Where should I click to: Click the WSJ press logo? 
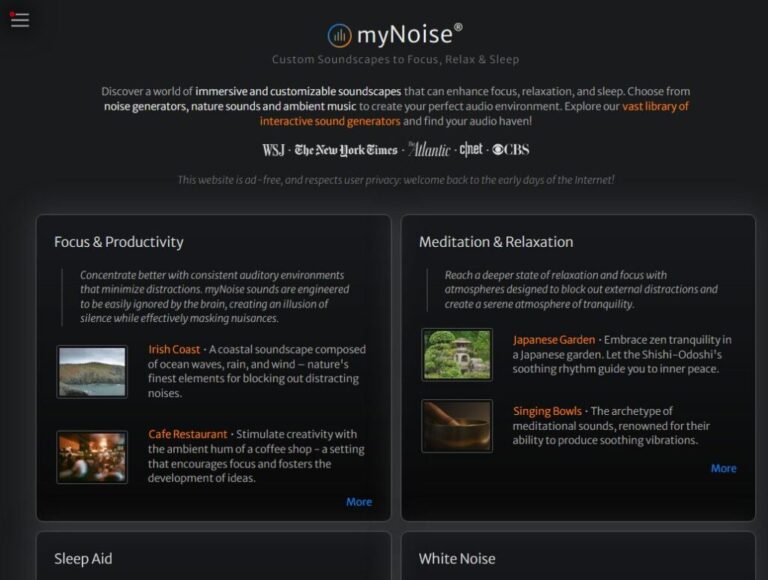274,150
